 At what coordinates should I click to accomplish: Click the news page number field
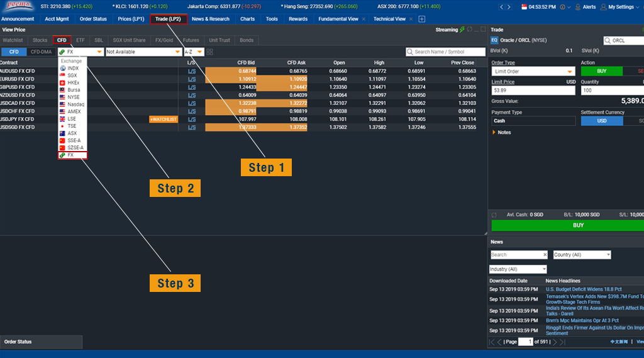[525, 342]
